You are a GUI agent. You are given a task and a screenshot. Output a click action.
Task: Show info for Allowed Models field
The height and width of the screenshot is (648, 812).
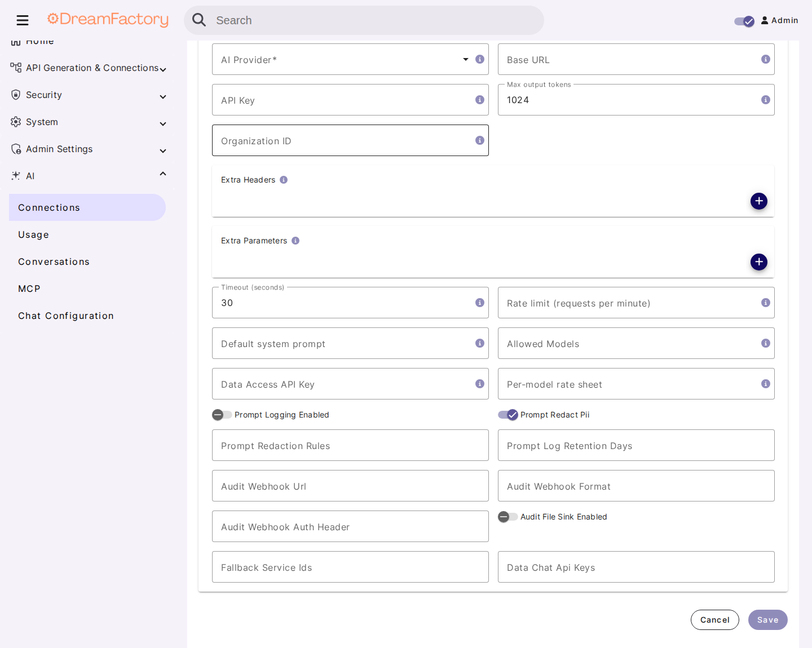pyautogui.click(x=766, y=343)
